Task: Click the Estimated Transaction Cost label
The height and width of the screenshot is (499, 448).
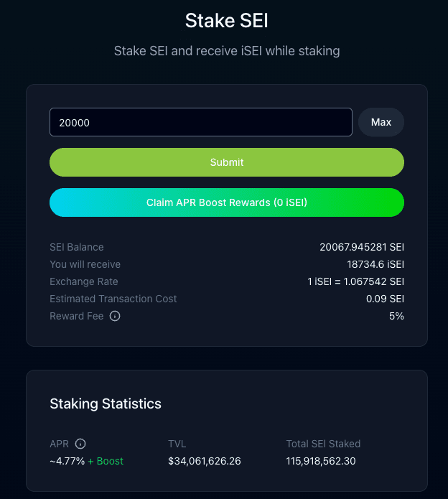Action: (113, 299)
